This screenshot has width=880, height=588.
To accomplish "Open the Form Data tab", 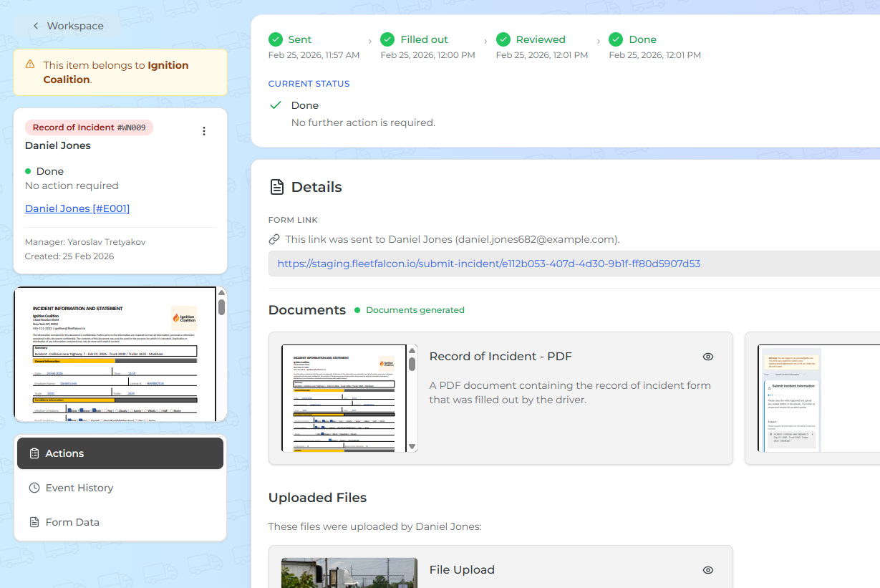I will tap(120, 522).
